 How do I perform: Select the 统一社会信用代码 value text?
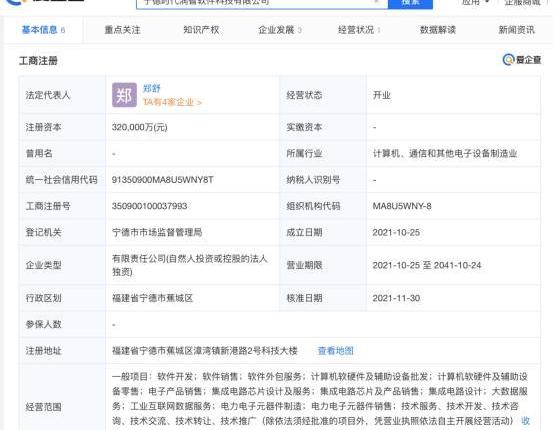click(x=163, y=180)
